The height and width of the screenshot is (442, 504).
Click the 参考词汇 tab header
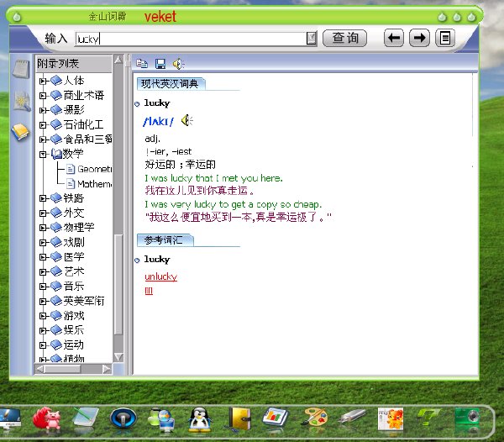click(165, 240)
